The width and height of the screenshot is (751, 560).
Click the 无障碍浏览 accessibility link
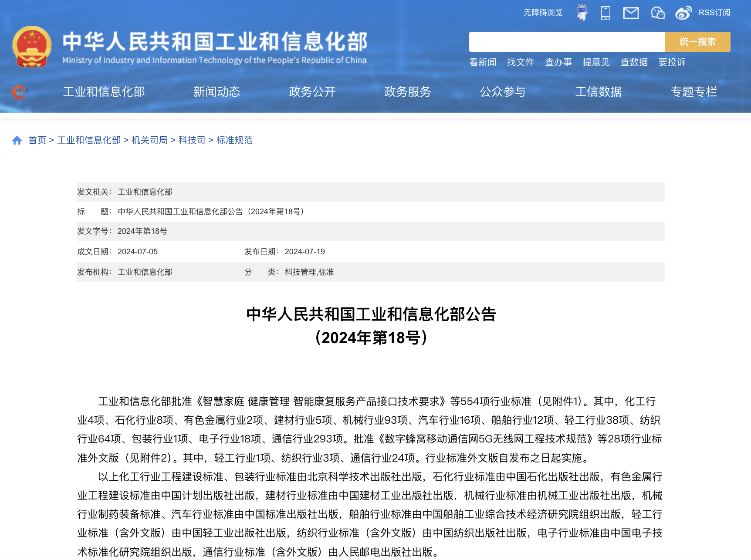click(x=543, y=13)
